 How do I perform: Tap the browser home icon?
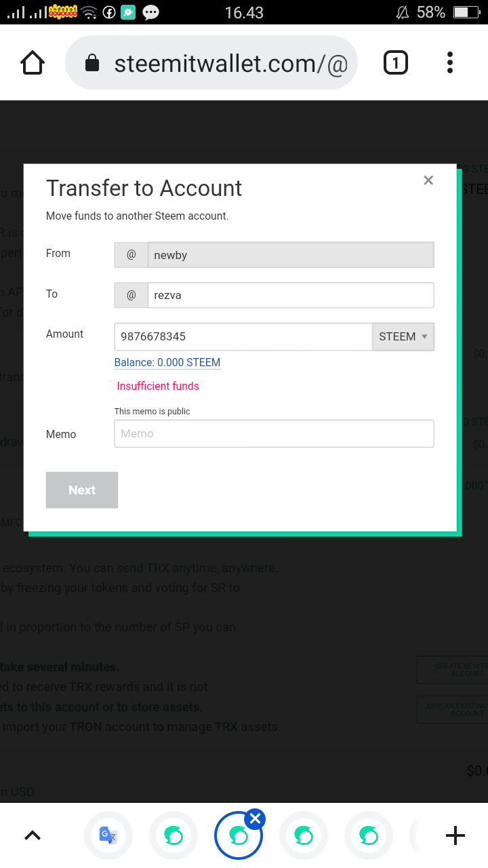click(33, 63)
